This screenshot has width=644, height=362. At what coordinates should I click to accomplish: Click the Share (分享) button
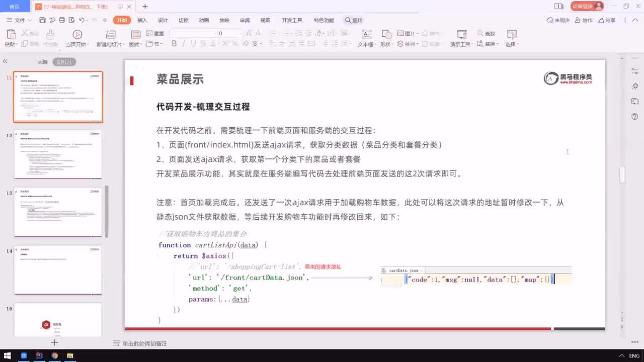[x=607, y=20]
